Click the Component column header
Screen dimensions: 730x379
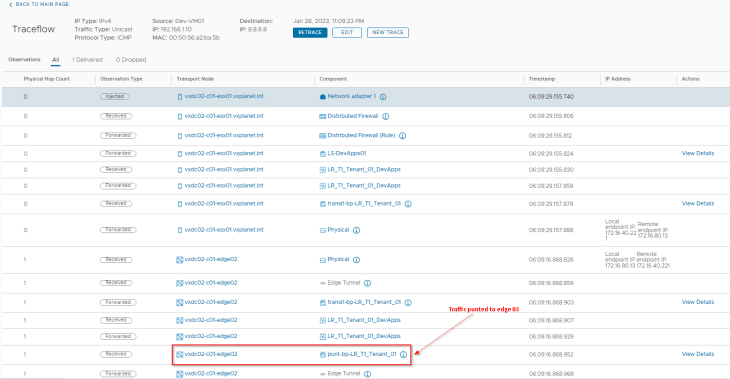tap(333, 79)
